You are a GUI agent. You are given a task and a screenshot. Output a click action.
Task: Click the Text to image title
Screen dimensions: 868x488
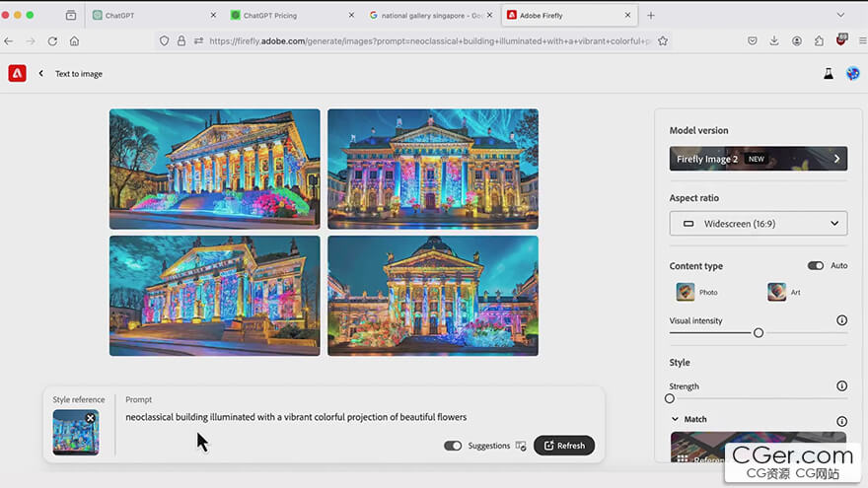coord(79,74)
